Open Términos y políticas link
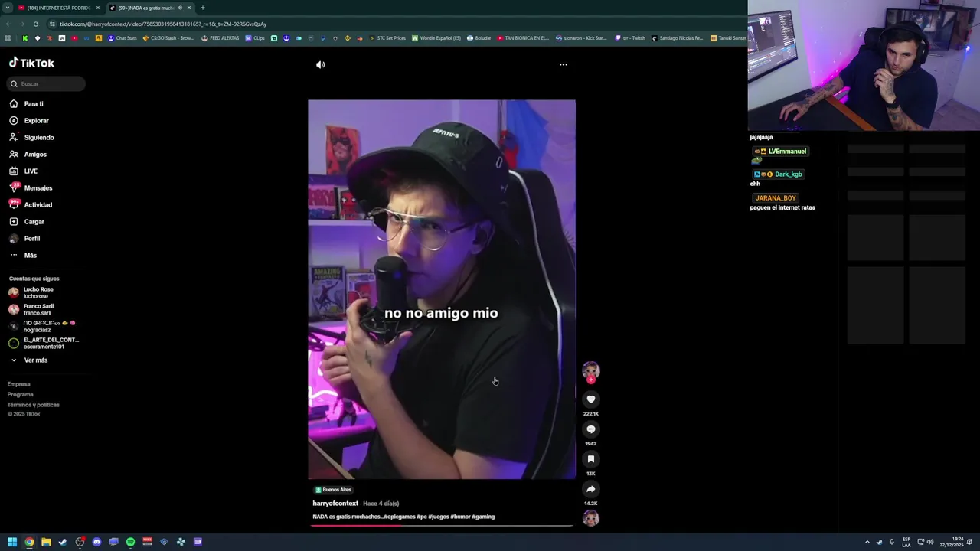980x551 pixels. coord(33,405)
